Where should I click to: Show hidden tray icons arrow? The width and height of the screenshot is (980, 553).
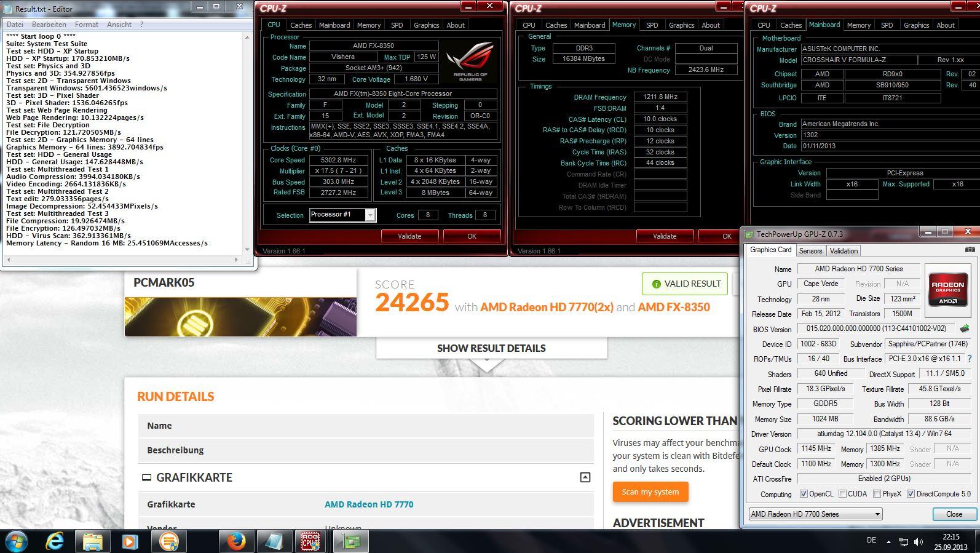click(888, 542)
